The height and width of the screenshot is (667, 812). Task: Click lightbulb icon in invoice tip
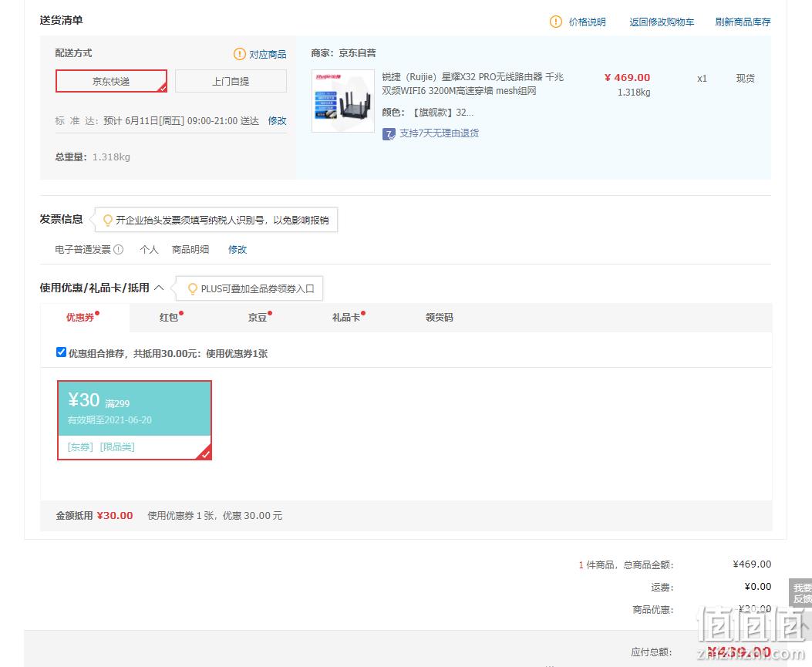pos(108,220)
